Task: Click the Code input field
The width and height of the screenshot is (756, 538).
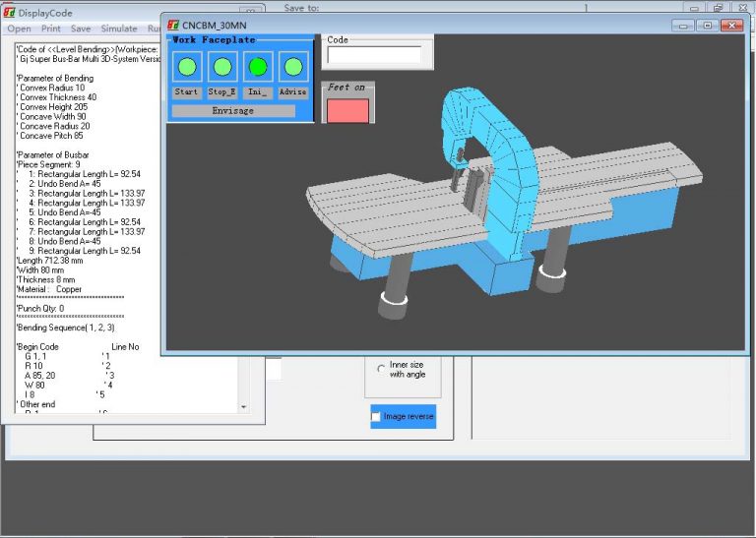Action: (x=374, y=55)
